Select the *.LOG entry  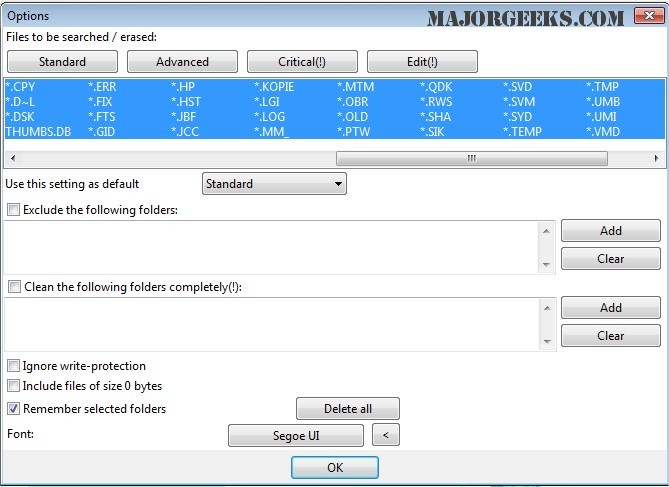coord(269,117)
